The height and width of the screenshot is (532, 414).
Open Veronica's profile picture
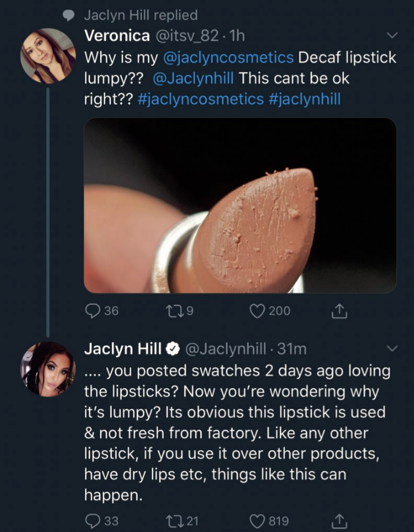coord(48,56)
